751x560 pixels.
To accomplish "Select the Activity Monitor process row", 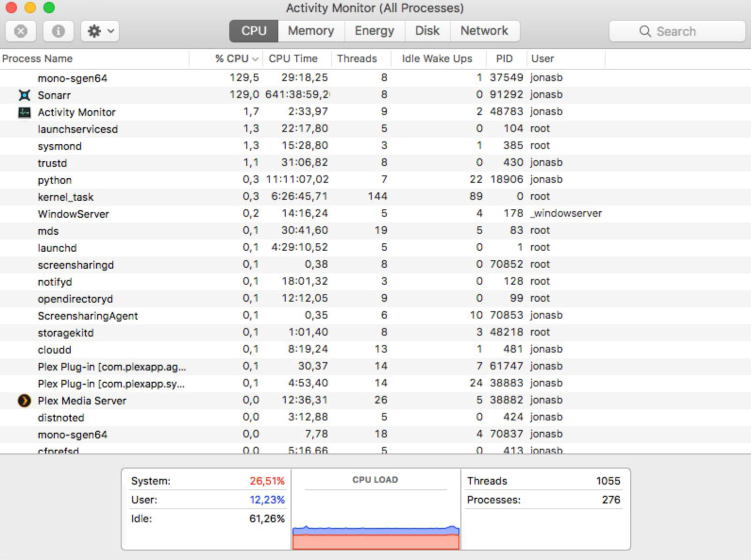I will [375, 112].
